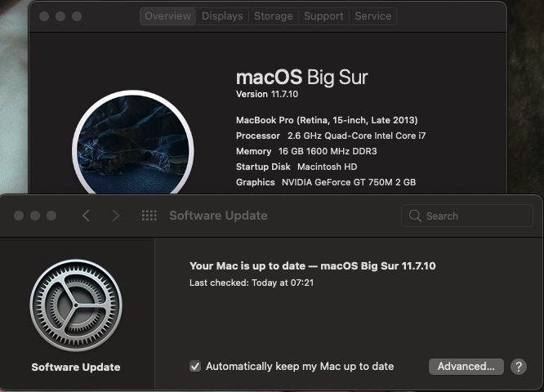Click the Version 11.7.10 text

[x=267, y=94]
